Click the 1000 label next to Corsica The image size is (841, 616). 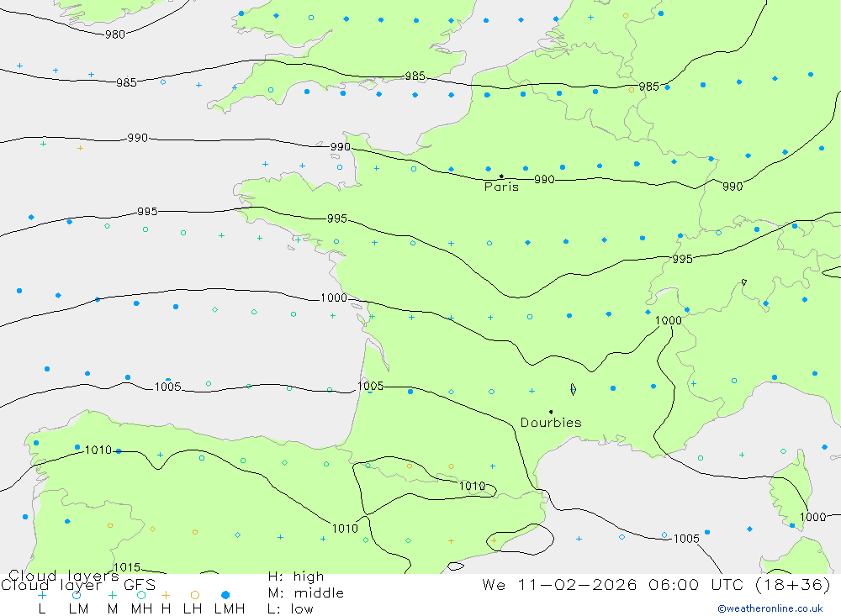[812, 517]
